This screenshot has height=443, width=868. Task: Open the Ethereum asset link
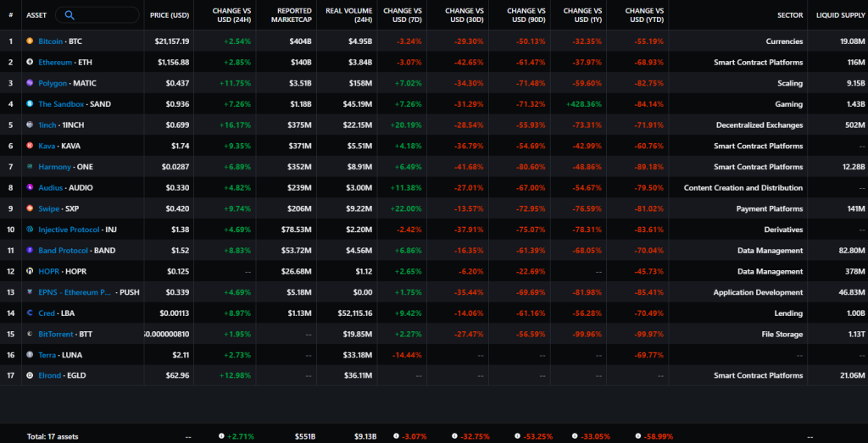pos(55,62)
